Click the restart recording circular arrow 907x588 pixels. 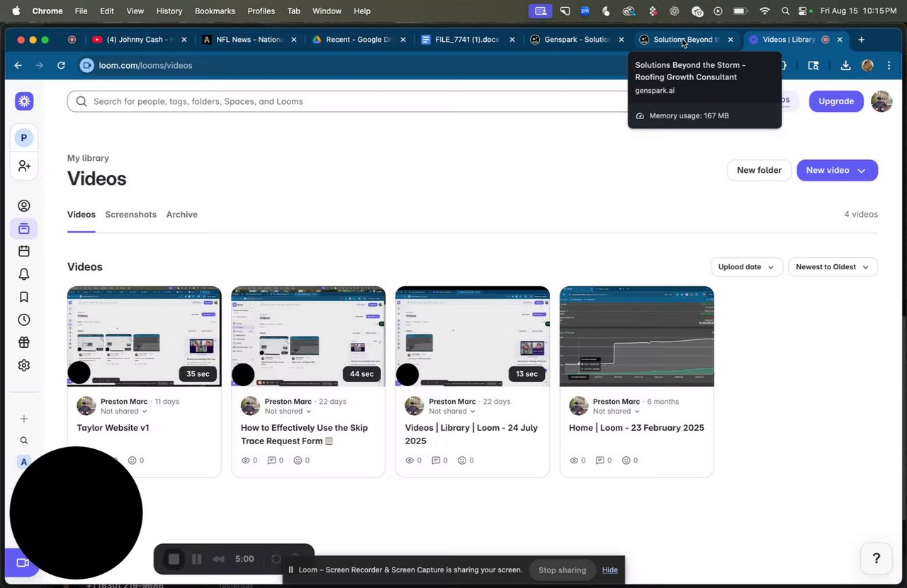tap(276, 559)
